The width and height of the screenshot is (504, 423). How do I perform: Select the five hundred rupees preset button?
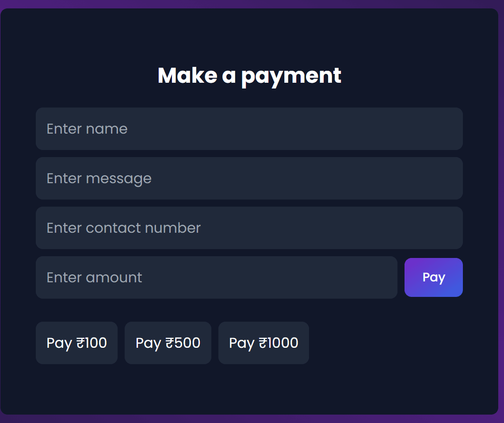[x=168, y=343]
